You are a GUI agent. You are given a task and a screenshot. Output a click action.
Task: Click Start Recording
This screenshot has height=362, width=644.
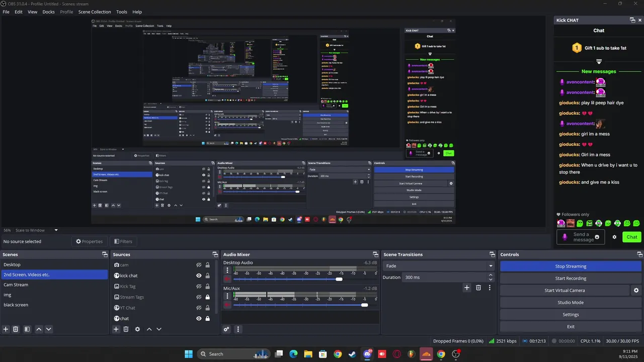click(571, 278)
